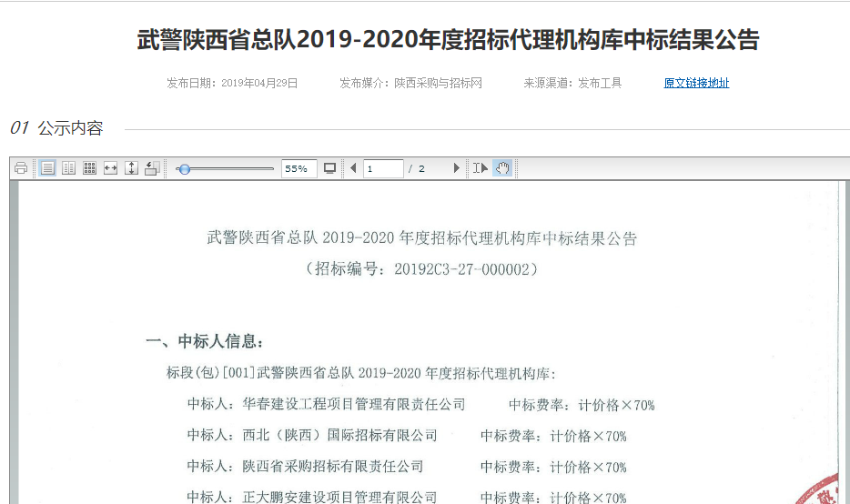Open the 原文链接地址 link
This screenshot has height=504, width=850.
696,83
